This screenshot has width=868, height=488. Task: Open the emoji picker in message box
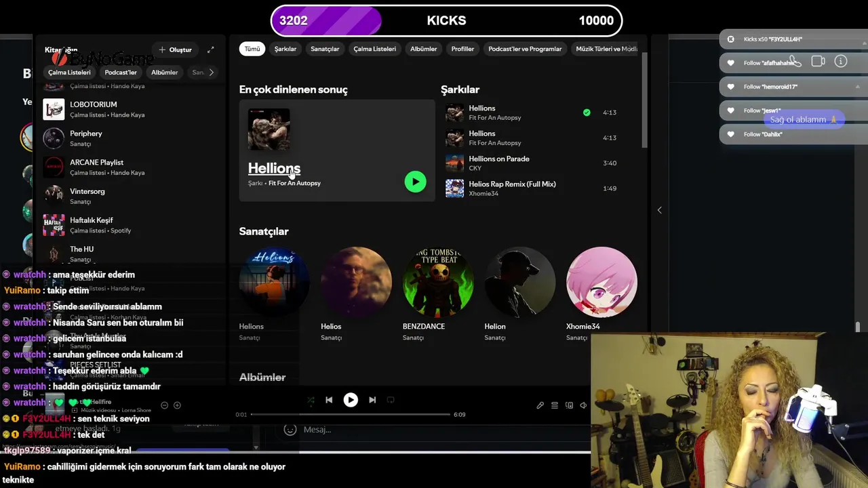click(x=290, y=429)
